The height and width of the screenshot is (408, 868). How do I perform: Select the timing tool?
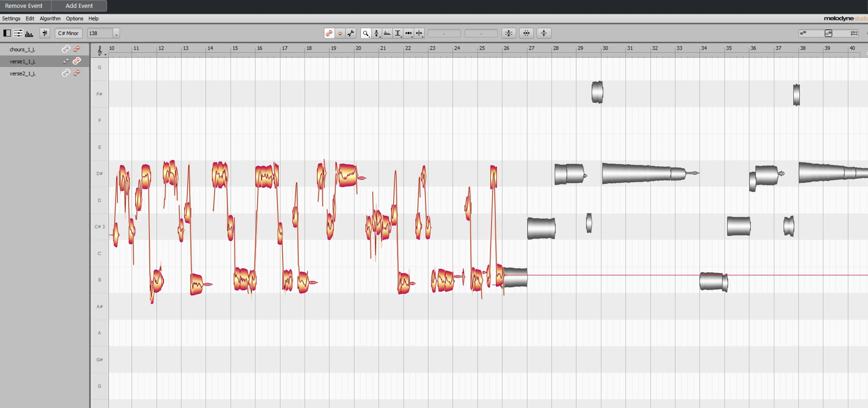408,33
